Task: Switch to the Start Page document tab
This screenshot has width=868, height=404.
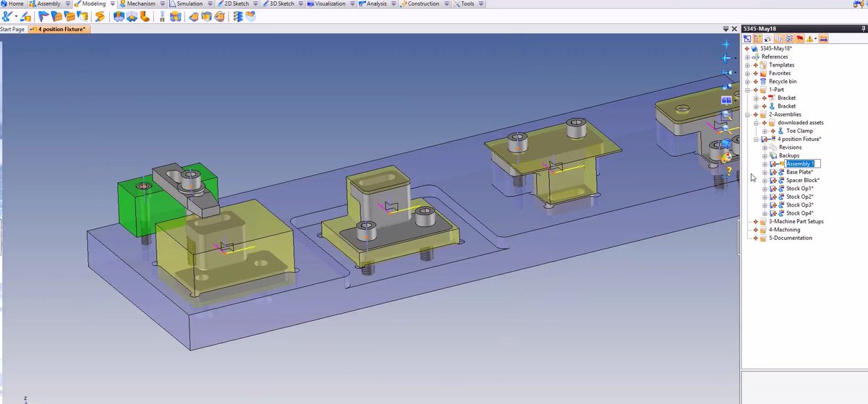Action: coord(12,29)
